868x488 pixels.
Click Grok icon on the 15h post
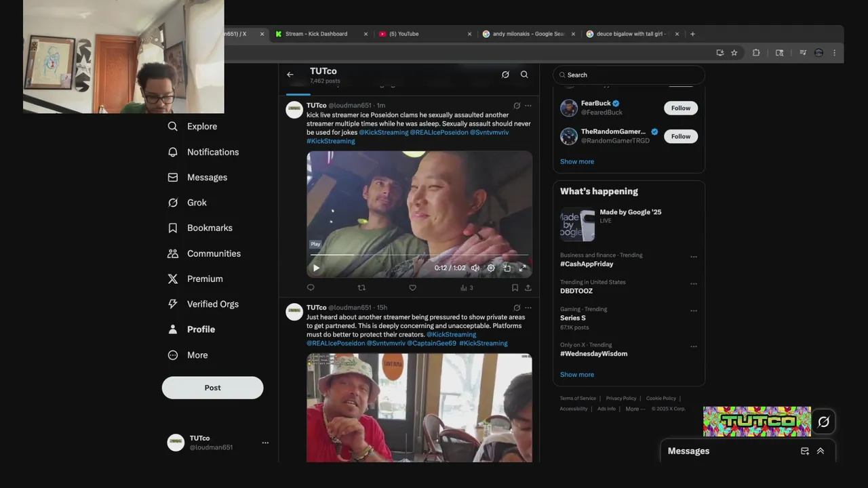(x=517, y=308)
